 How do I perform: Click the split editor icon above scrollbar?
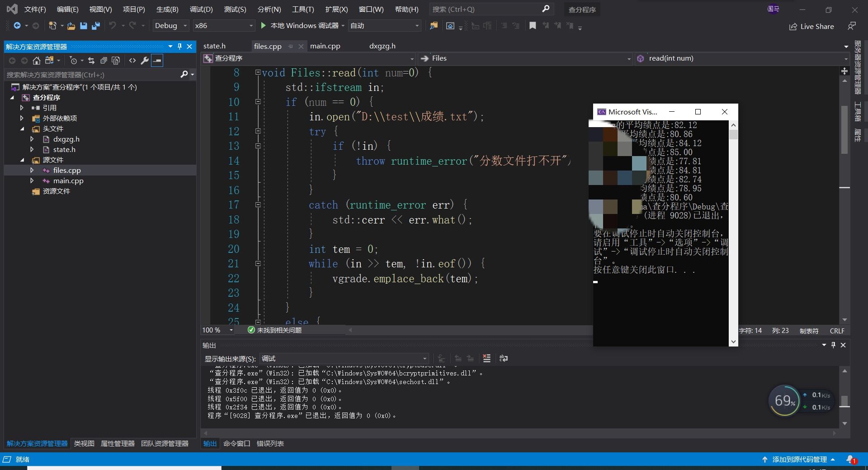point(844,71)
